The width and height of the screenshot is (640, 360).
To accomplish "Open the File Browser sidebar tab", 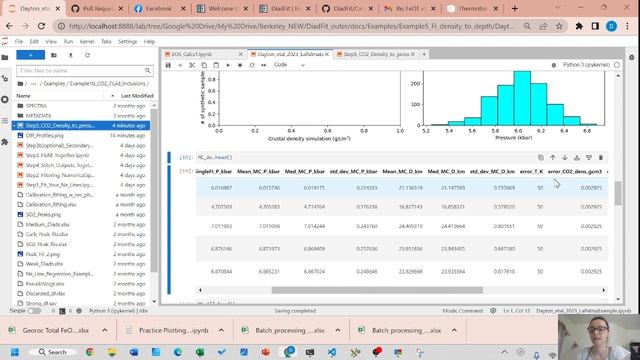I will [5, 58].
